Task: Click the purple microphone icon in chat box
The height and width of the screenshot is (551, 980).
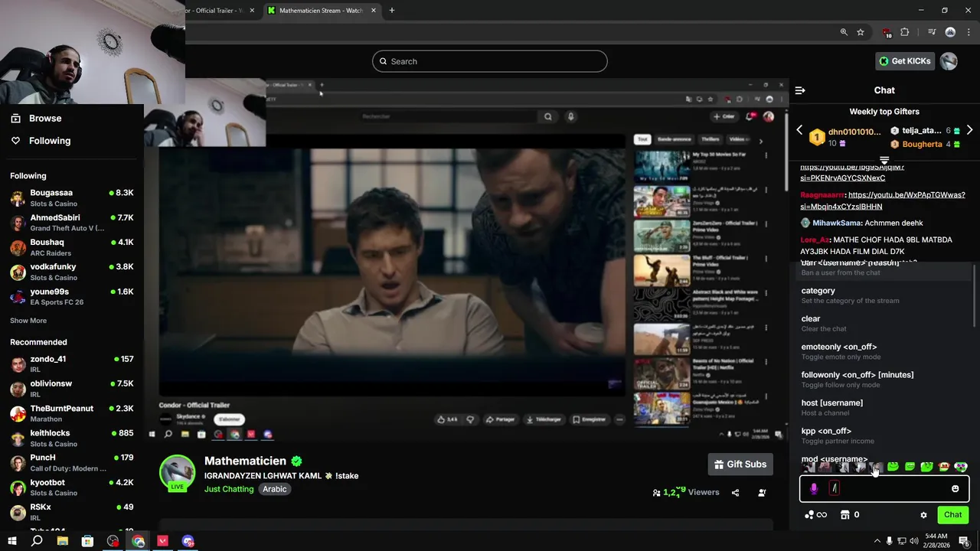Action: pyautogui.click(x=814, y=488)
